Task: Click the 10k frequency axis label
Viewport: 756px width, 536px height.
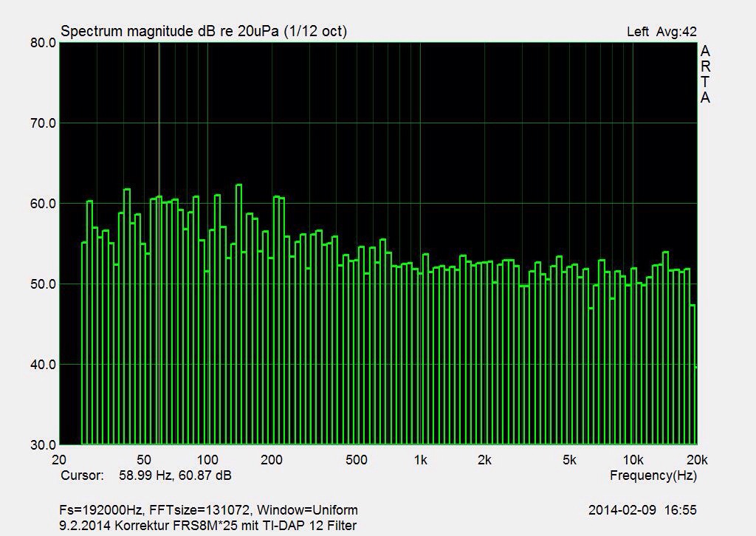Action: pyautogui.click(x=633, y=460)
